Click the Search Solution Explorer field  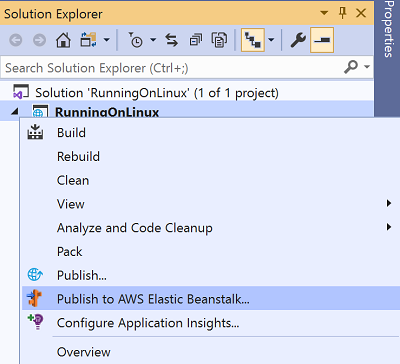(187, 68)
